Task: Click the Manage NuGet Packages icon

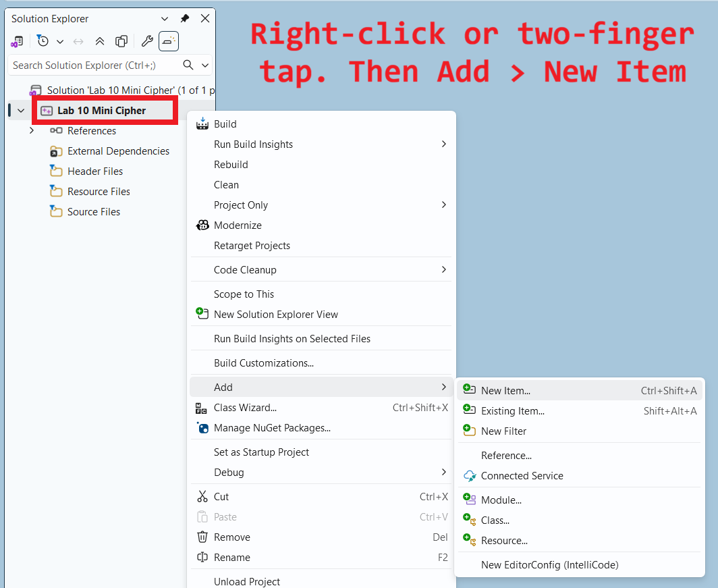Action: tap(202, 428)
